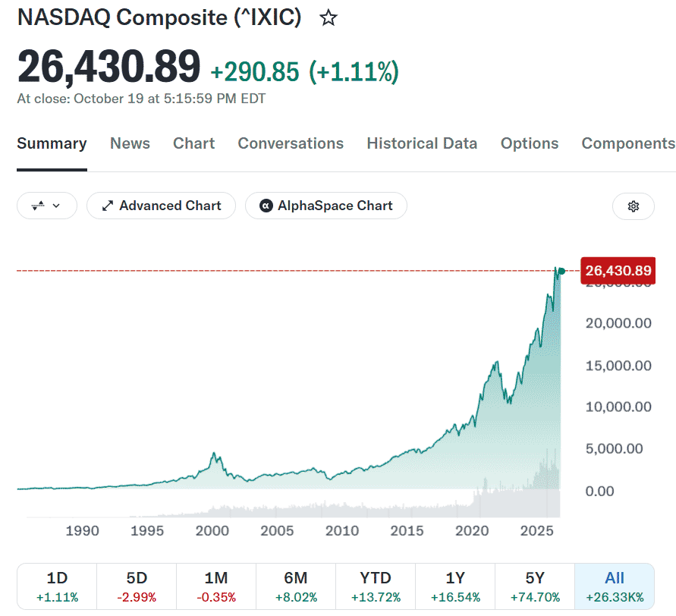Click the 2015 x-axis label
Screen dimensions: 676x616
click(x=407, y=530)
